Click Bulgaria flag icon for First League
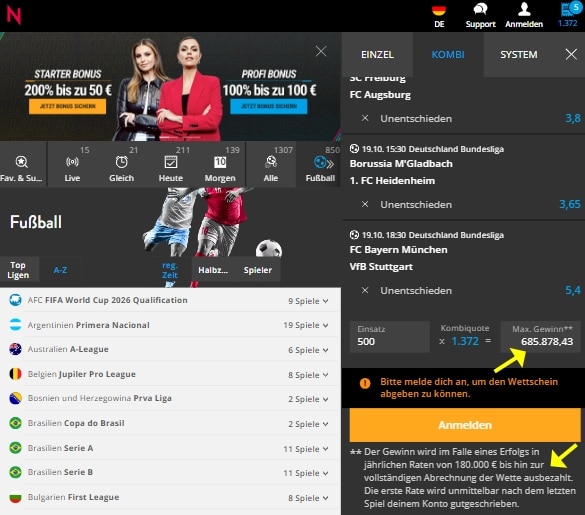 click(15, 497)
